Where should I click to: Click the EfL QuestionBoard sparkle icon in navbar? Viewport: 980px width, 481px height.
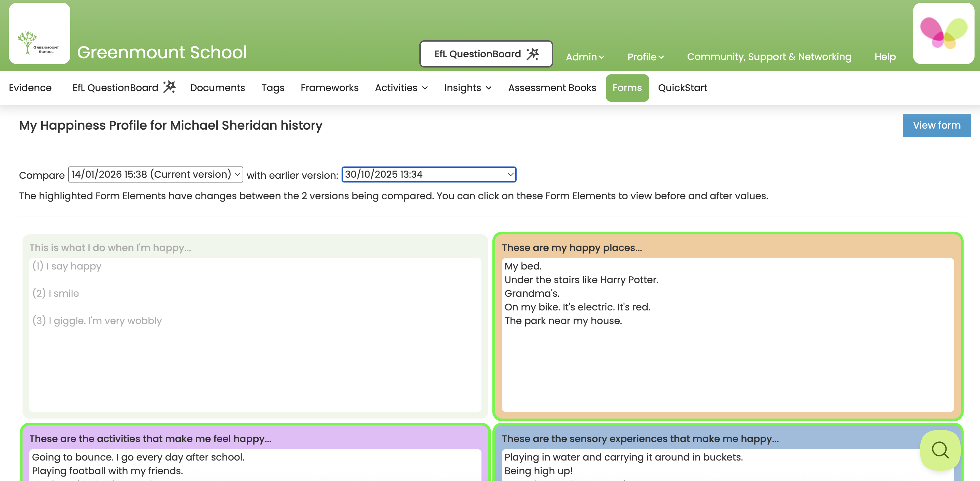[170, 87]
